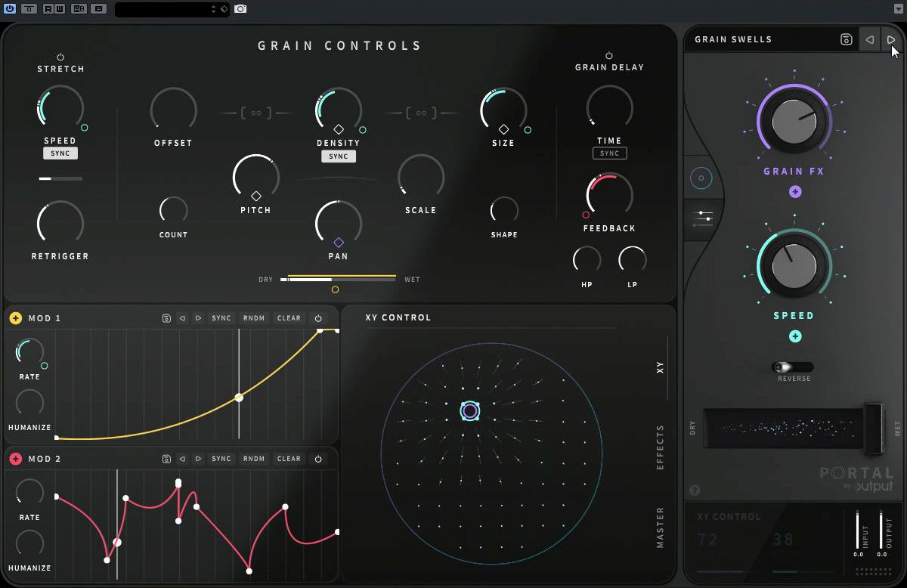Switch A/B comparison setting
Viewport: 907px width, 588px height.
coord(79,8)
